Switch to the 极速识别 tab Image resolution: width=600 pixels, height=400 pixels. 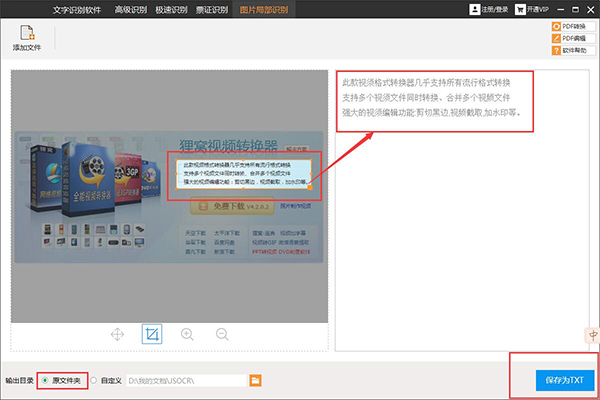point(171,10)
